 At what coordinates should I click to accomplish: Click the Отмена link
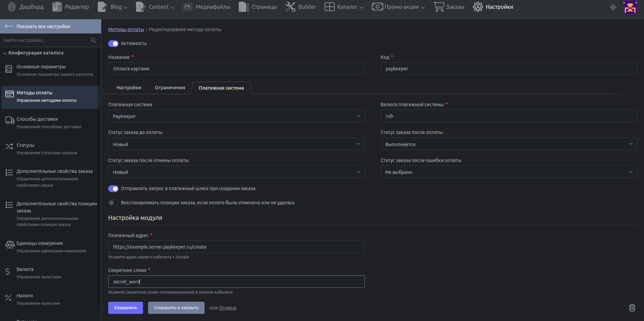tap(228, 308)
